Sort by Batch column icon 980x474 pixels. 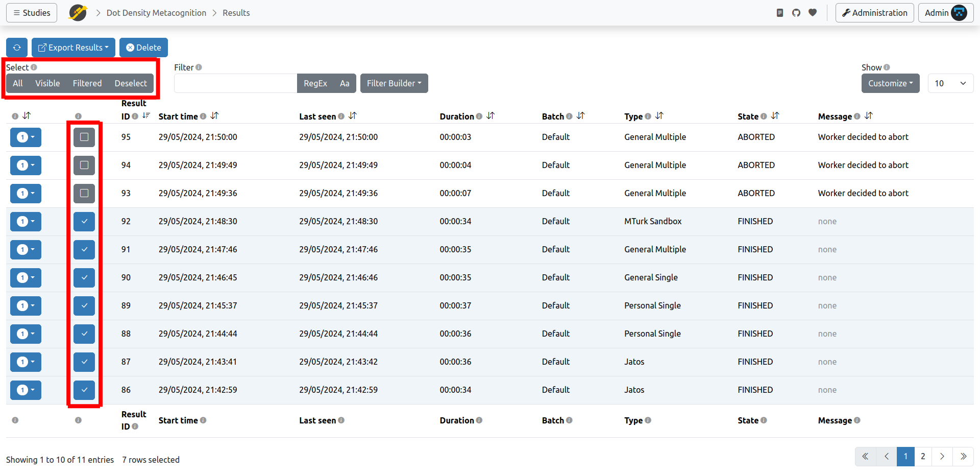pyautogui.click(x=580, y=116)
